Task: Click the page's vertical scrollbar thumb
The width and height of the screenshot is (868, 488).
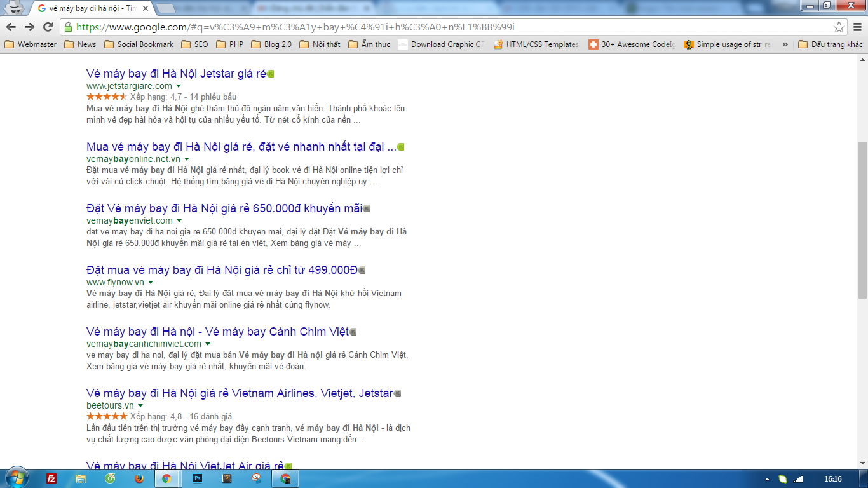Action: [862, 220]
